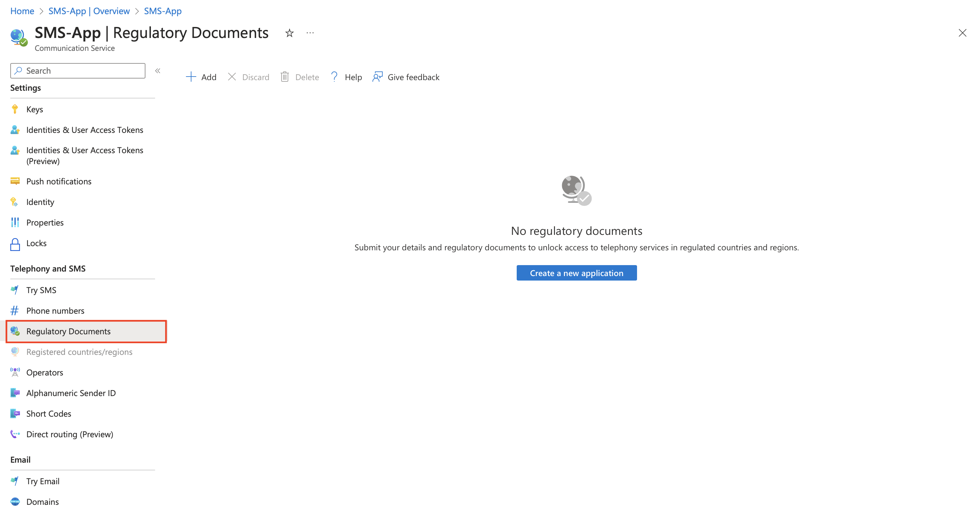This screenshot has height=518, width=980.
Task: Click the Discard option in toolbar
Action: pyautogui.click(x=249, y=77)
